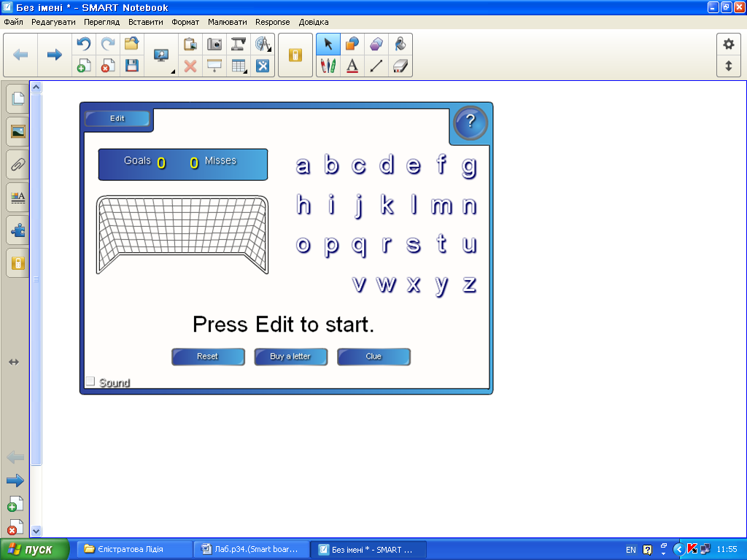Go to previous page with back arrow
Viewport: 747px width, 560px height.
pyautogui.click(x=20, y=55)
